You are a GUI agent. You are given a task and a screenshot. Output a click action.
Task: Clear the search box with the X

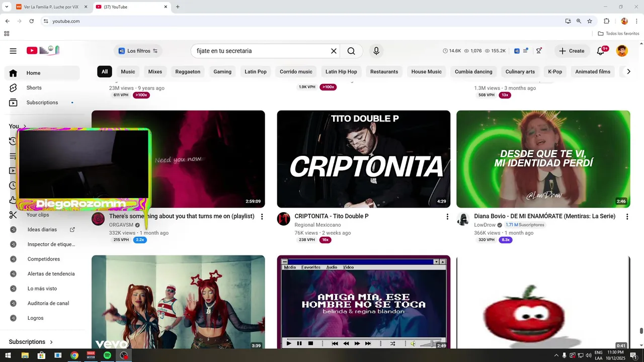334,51
